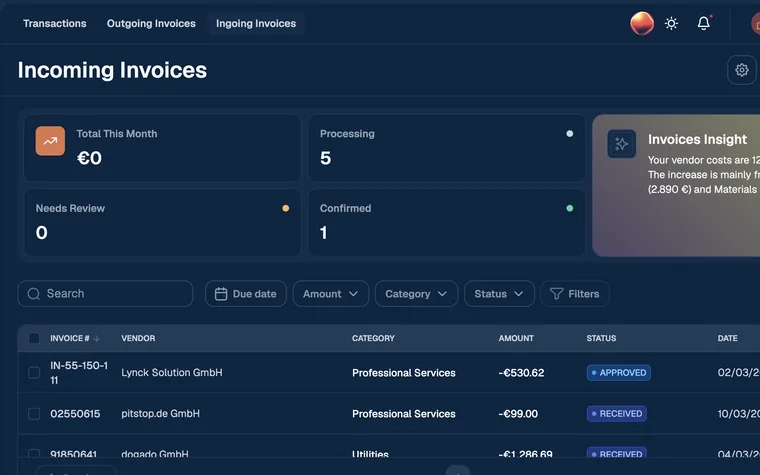The width and height of the screenshot is (760, 475).
Task: Sort by Invoice # arrow icon
Action: [x=96, y=338]
